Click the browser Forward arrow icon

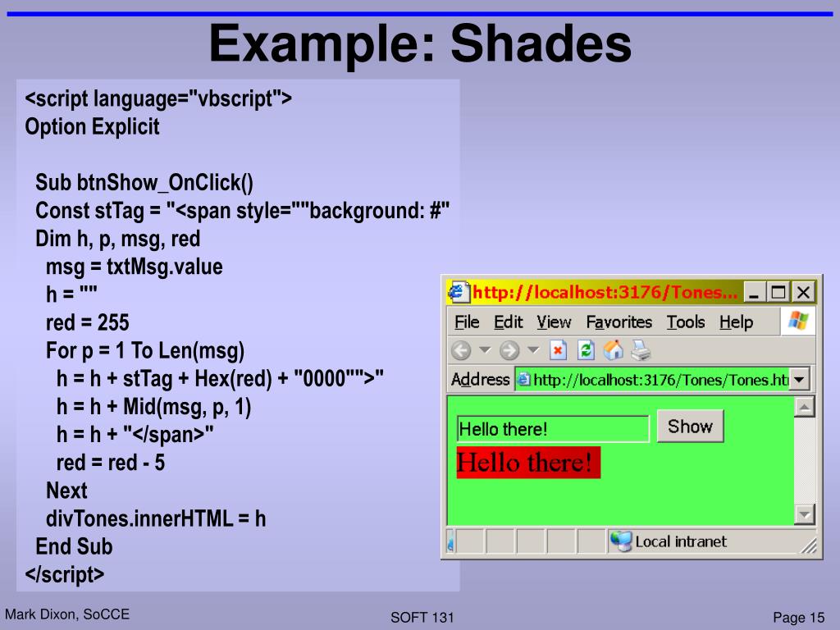coord(509,351)
